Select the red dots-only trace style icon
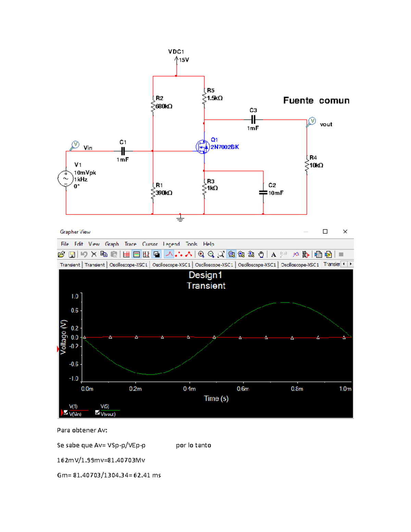Viewport: 411px width, 532px height. 178,254
